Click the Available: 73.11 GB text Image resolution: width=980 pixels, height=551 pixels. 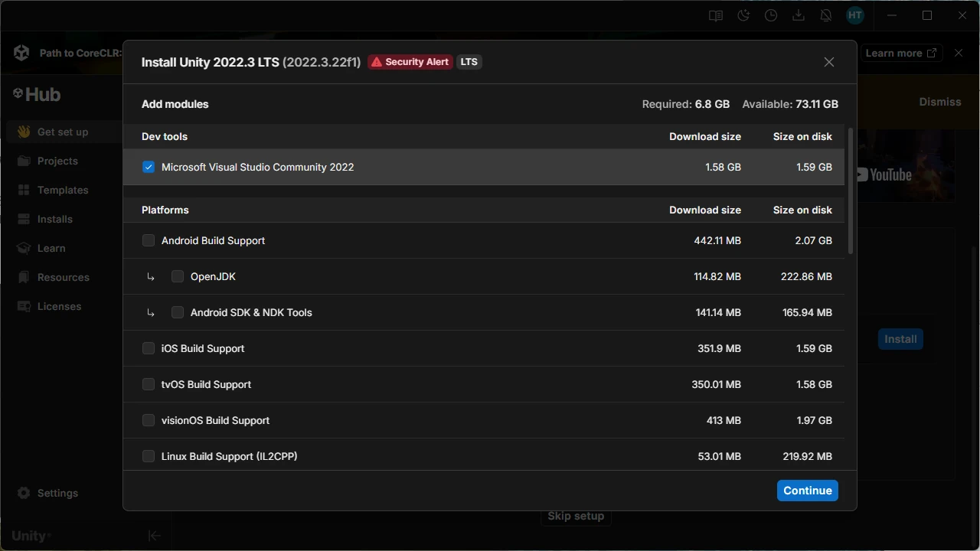coord(790,104)
